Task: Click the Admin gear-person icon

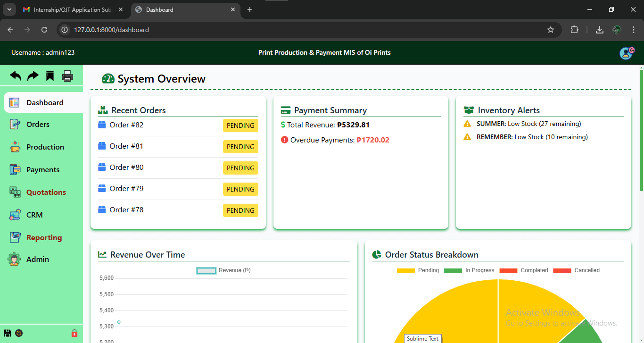Action: click(15, 259)
